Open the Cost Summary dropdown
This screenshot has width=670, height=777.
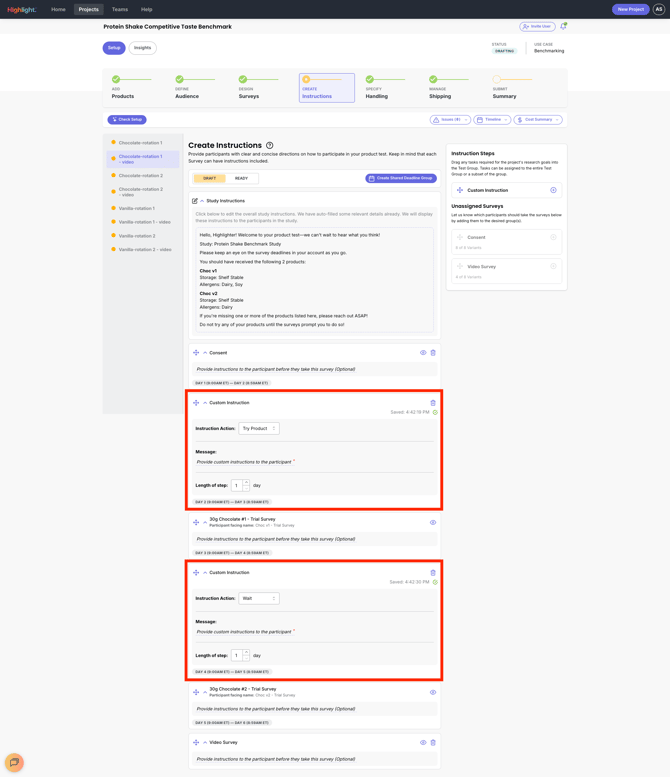pos(538,119)
